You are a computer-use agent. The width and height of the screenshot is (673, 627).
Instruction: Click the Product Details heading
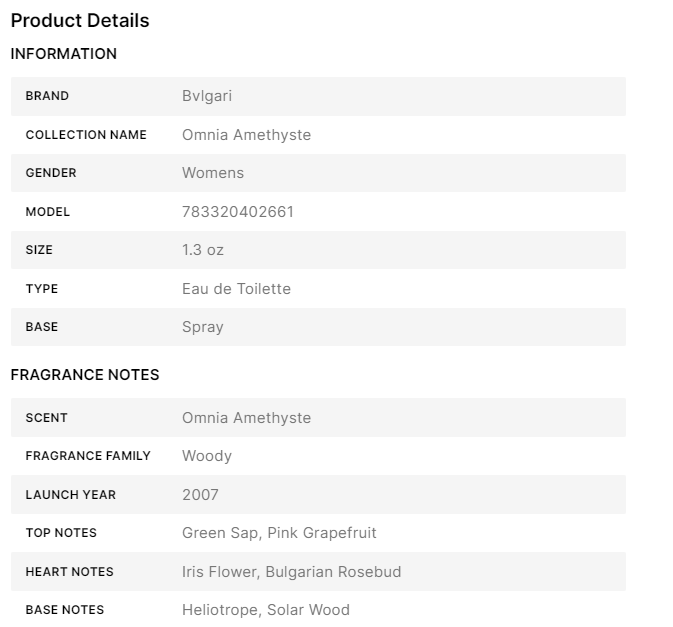[x=80, y=20]
